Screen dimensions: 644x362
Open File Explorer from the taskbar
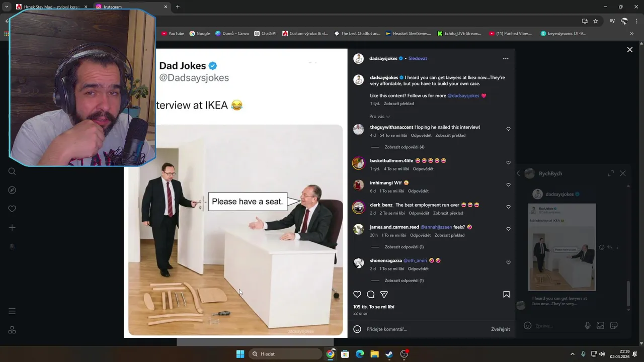tap(374, 354)
